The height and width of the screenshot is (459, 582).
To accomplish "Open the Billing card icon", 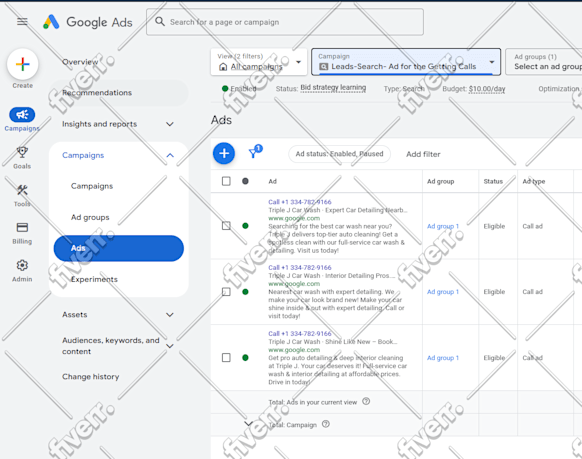I will [22, 227].
